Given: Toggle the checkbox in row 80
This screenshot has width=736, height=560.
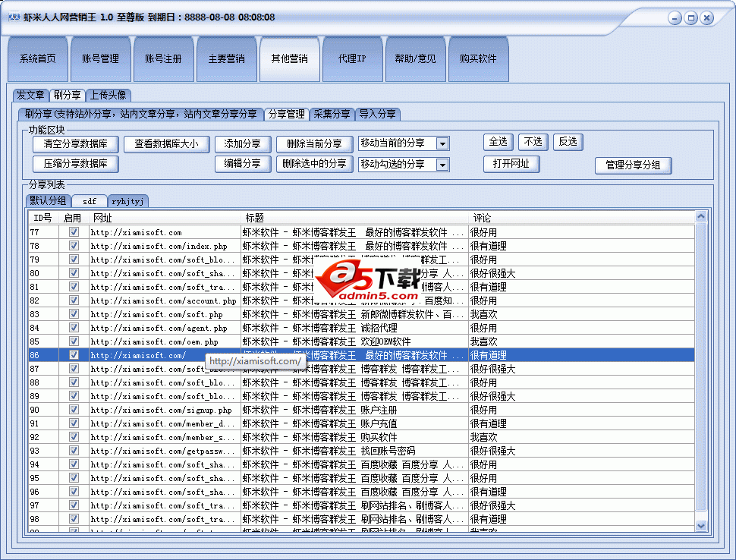Looking at the screenshot, I should point(74,272).
